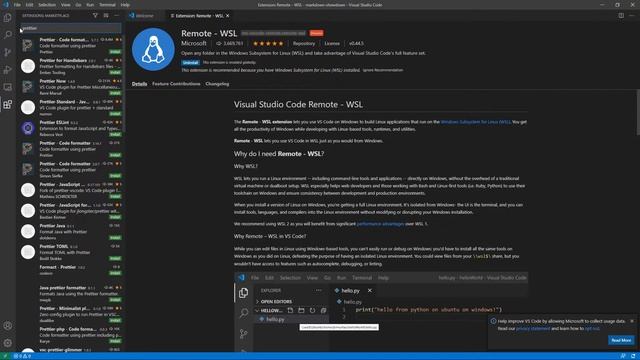The width and height of the screenshot is (640, 360).
Task: Click the Prettier ESLint extension icon
Action: 28,128
